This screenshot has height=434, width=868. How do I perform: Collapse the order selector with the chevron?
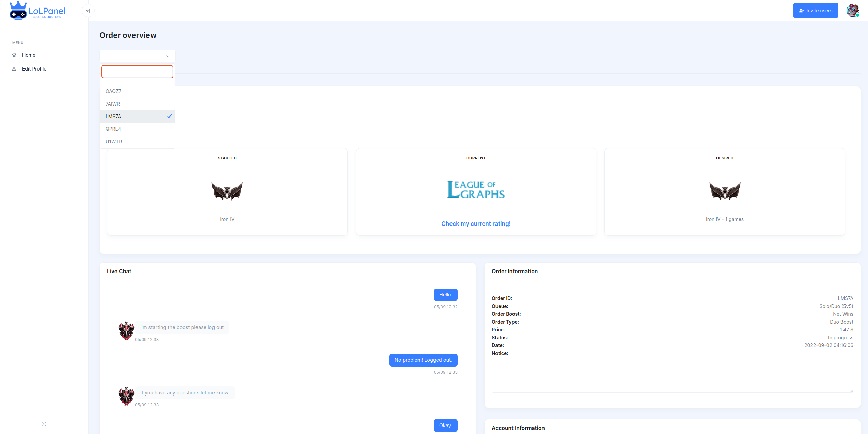point(168,56)
